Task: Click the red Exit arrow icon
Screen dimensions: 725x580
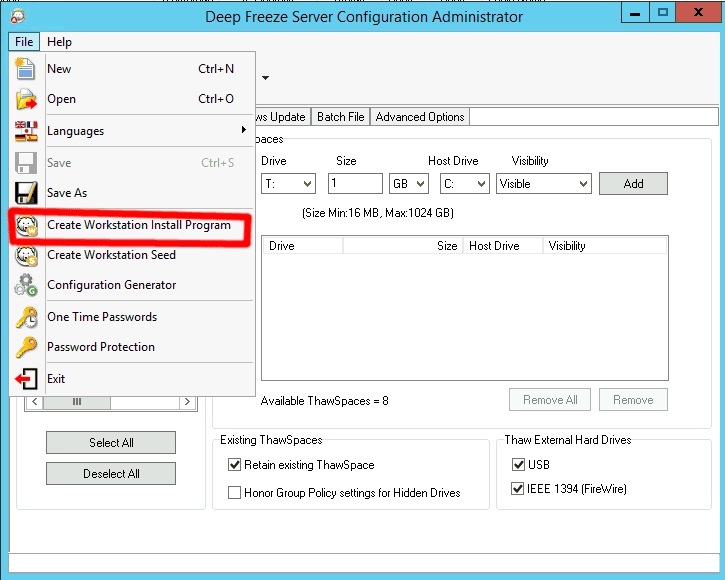Action: [x=26, y=379]
